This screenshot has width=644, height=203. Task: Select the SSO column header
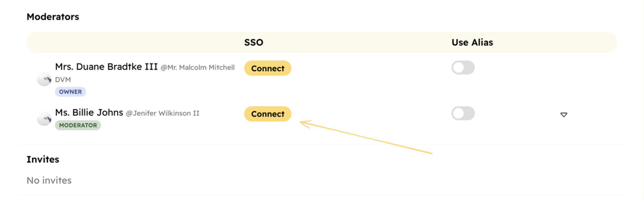tap(253, 42)
